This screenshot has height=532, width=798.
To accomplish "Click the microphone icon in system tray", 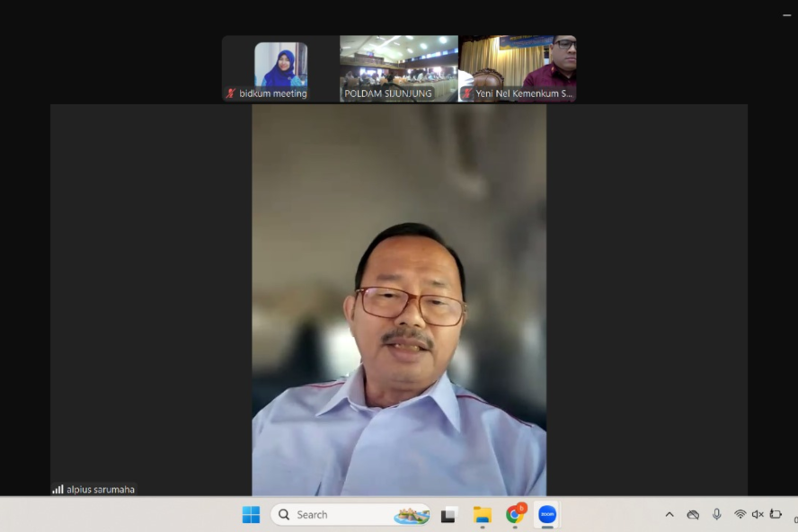I will click(x=716, y=514).
